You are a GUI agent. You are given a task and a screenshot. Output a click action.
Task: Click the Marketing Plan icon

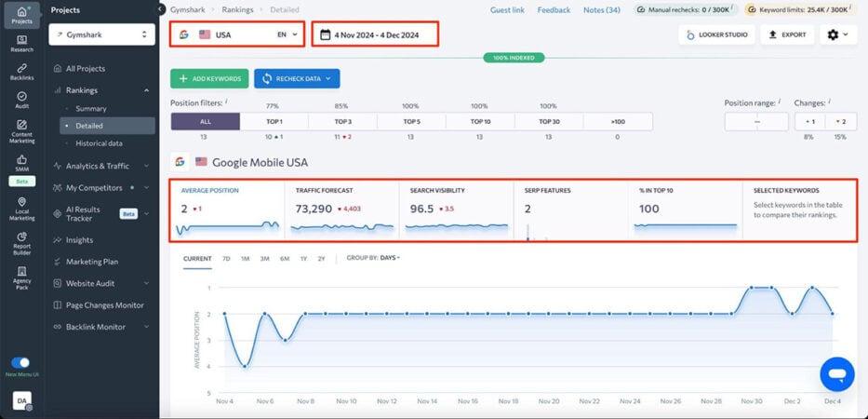click(57, 262)
